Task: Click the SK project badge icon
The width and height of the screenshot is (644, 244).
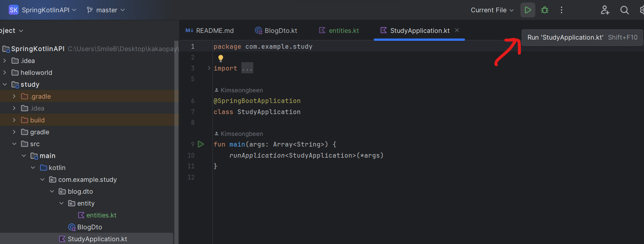Action: point(13,10)
